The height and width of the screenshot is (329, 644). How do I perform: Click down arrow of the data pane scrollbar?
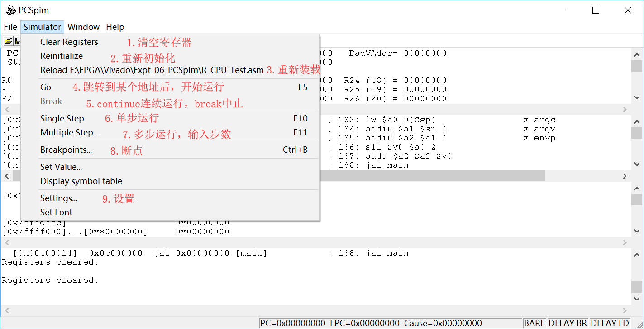636,231
